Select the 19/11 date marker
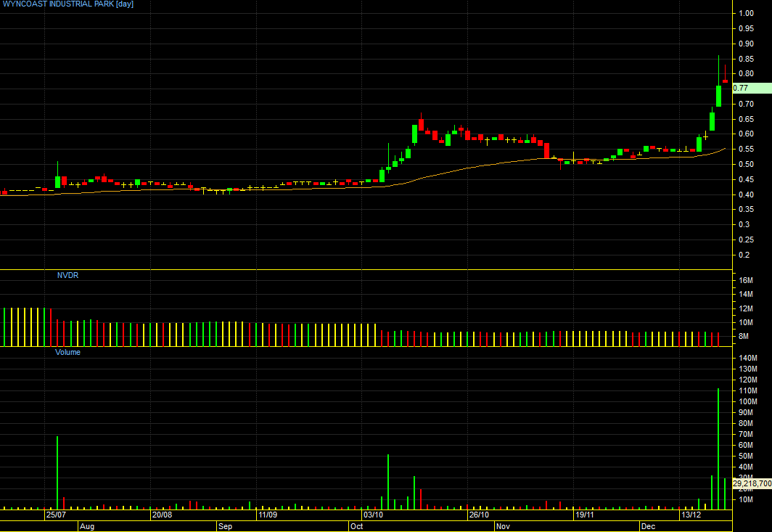The width and height of the screenshot is (772, 532). 584,515
